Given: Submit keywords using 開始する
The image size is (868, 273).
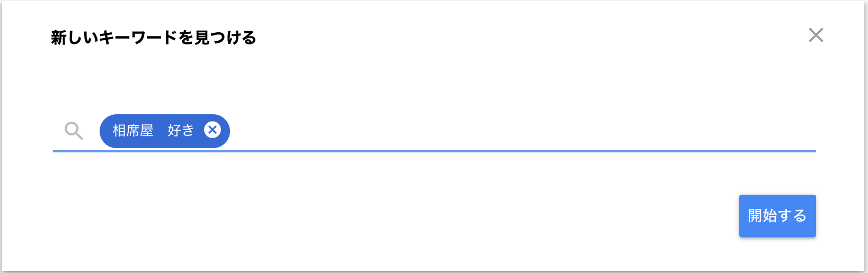Looking at the screenshot, I should pyautogui.click(x=777, y=216).
